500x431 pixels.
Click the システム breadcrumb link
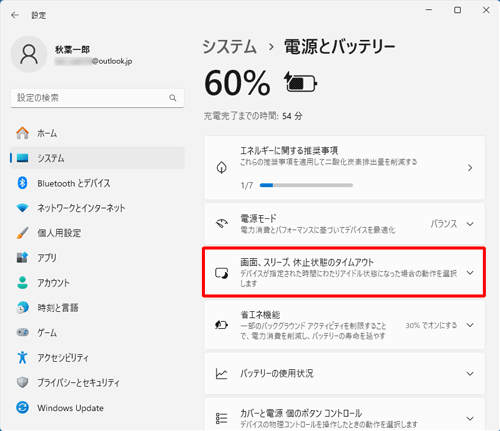230,46
